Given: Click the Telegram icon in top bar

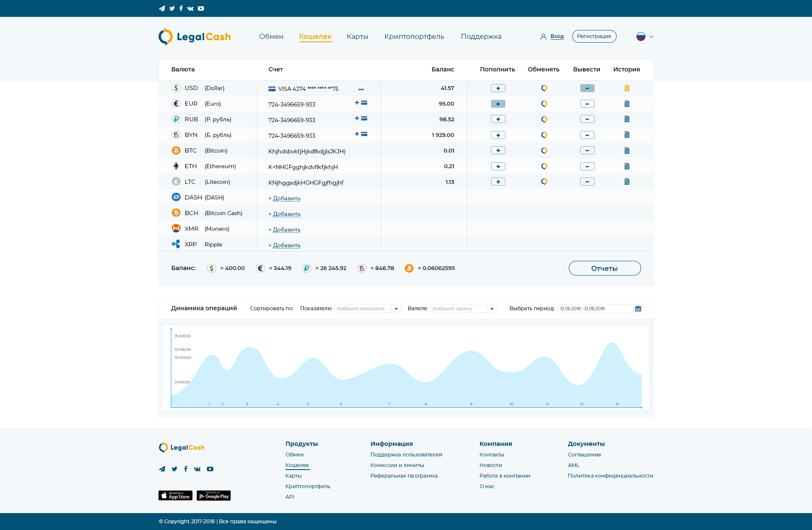Looking at the screenshot, I should point(162,8).
